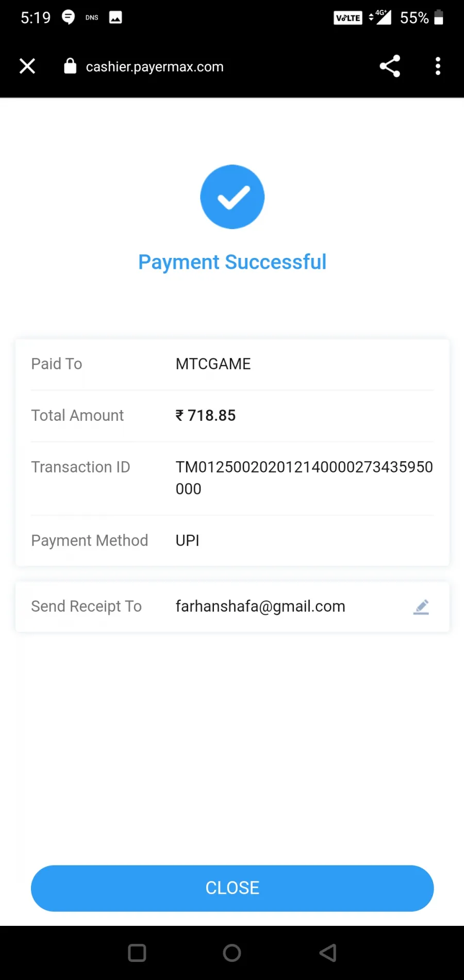Close the browser tab with X icon
464x980 pixels.
click(x=27, y=66)
